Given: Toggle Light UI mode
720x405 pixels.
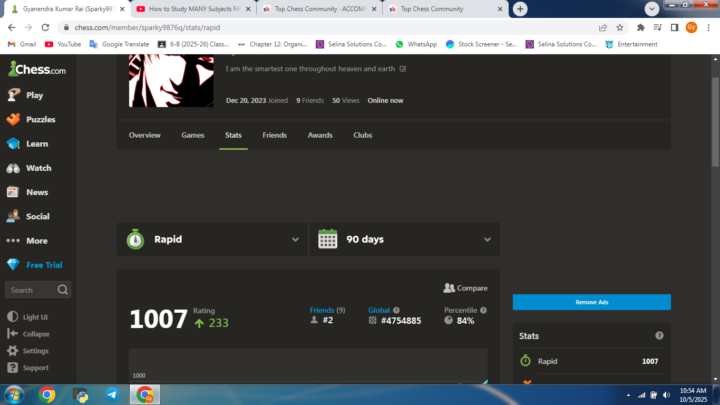Looking at the screenshot, I should point(28,317).
